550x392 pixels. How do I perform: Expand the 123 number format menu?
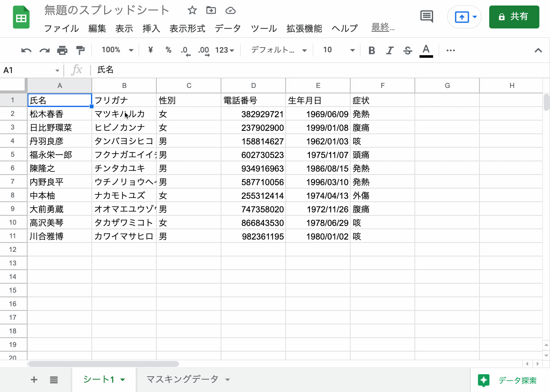[x=224, y=50]
